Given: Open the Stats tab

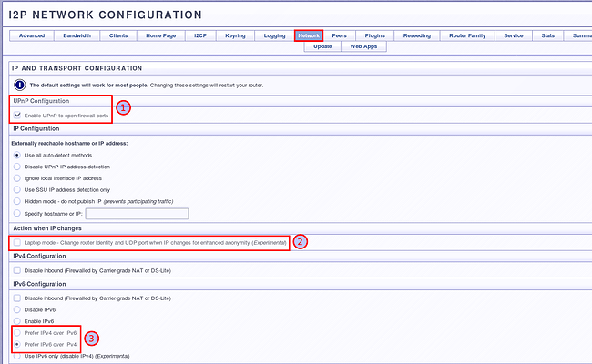Looking at the screenshot, I should point(547,35).
